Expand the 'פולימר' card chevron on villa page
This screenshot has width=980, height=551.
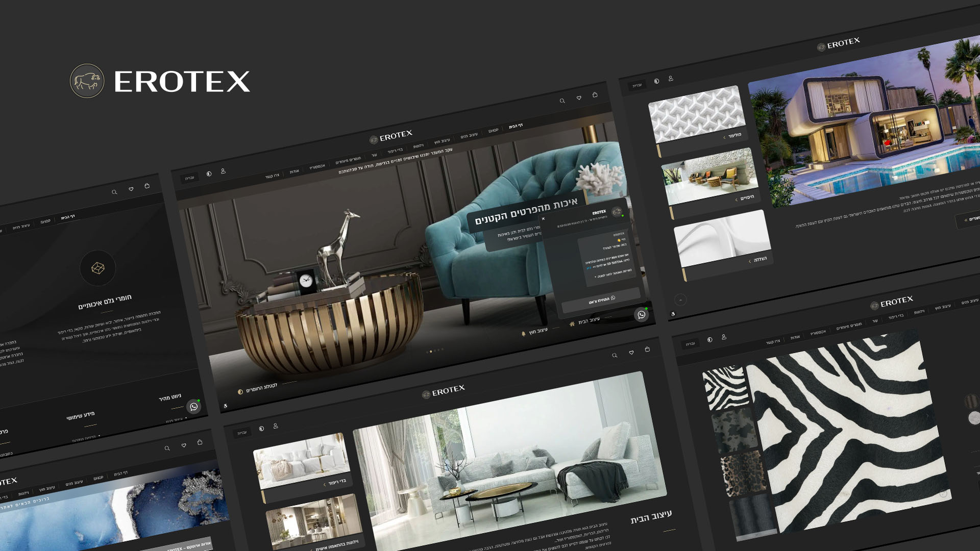(724, 137)
